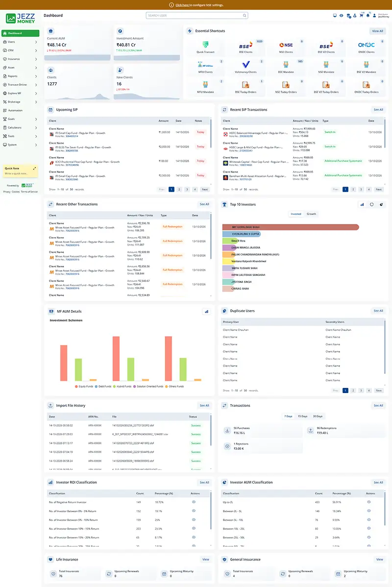Select the Growth tab in Top 10 Investors

(311, 214)
